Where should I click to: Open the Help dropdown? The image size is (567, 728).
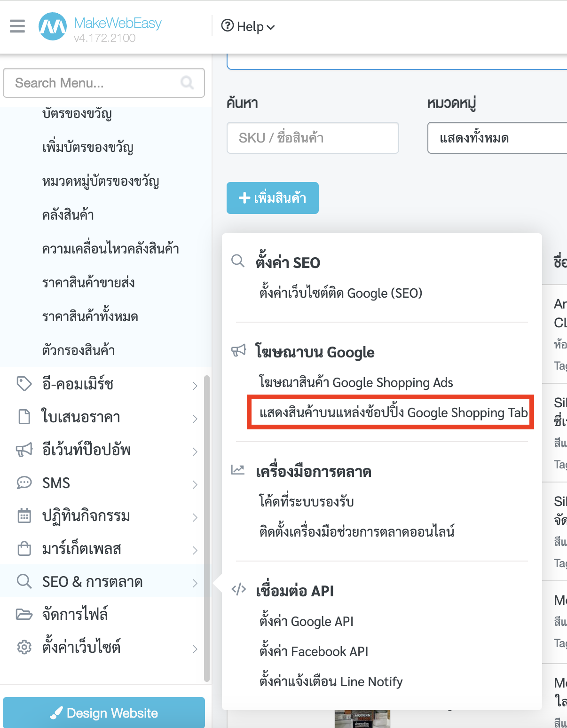pyautogui.click(x=248, y=26)
